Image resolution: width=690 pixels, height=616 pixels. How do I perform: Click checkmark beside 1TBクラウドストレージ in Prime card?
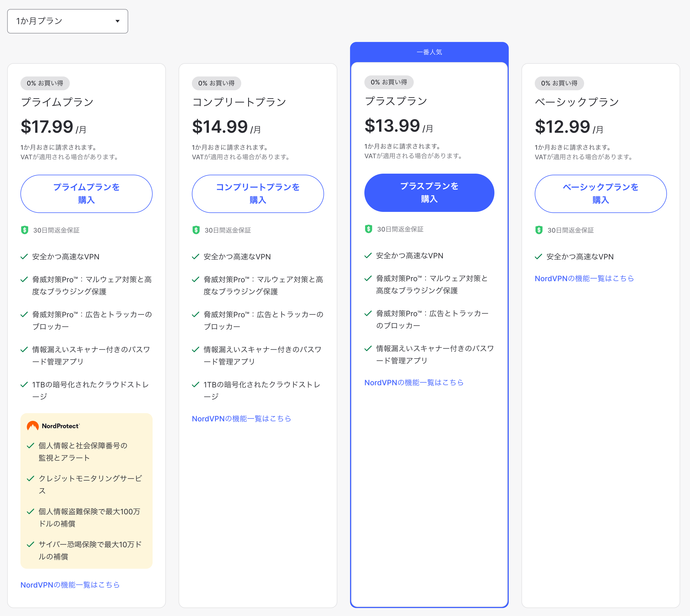[x=24, y=384]
